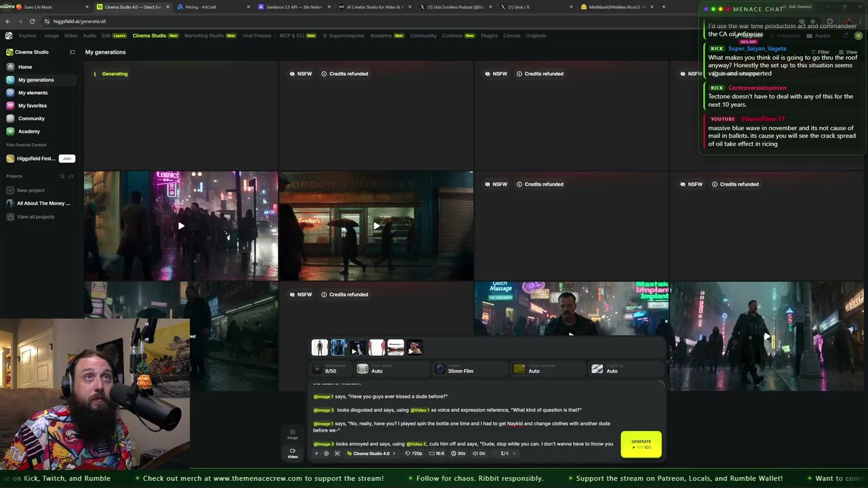The image size is (868, 488).
Task: Select the first reference image thumbnail
Action: tap(319, 348)
